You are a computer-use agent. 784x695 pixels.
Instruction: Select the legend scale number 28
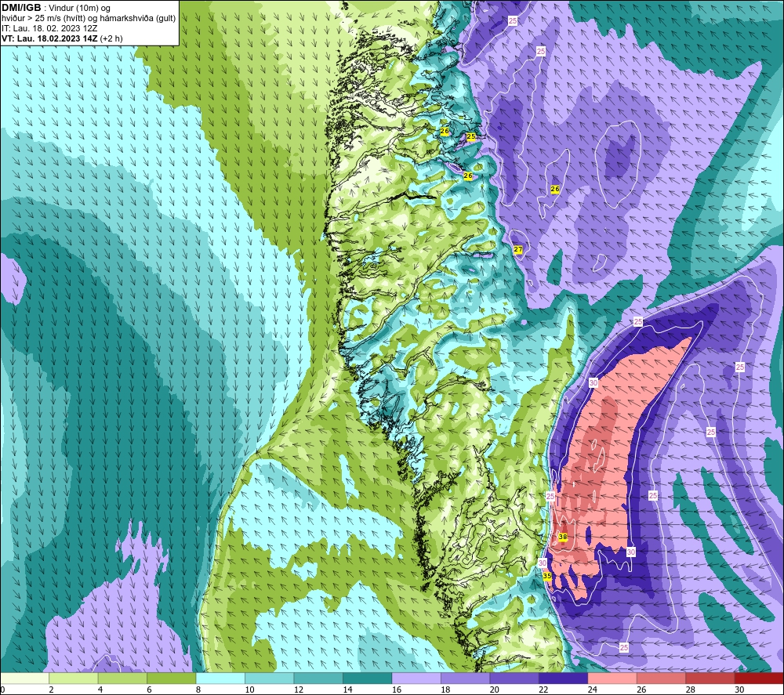click(691, 690)
